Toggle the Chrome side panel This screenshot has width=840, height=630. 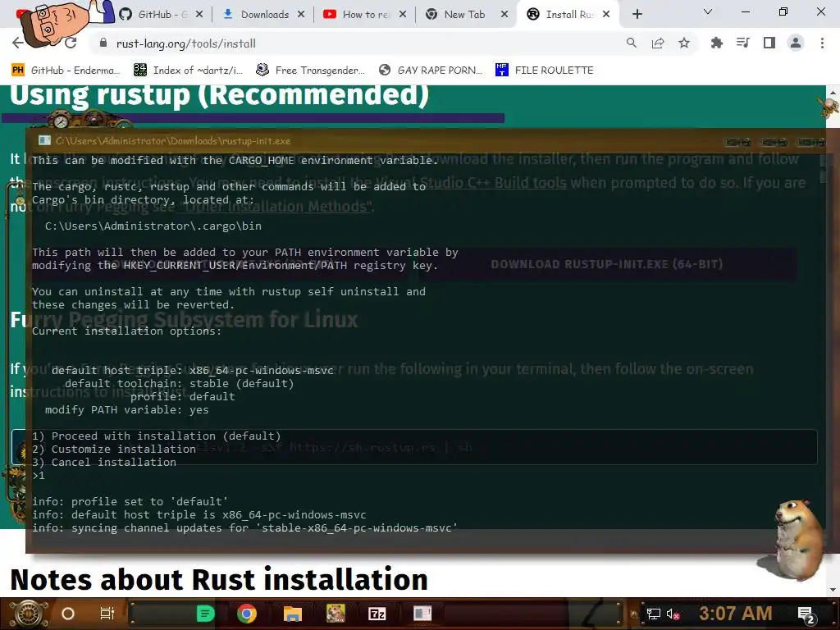[769, 43]
